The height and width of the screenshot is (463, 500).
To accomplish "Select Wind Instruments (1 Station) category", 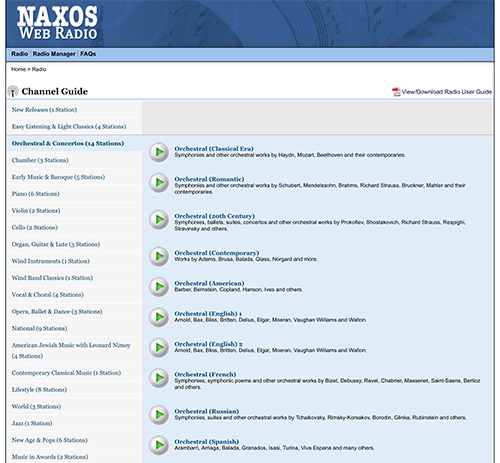I will tap(51, 261).
